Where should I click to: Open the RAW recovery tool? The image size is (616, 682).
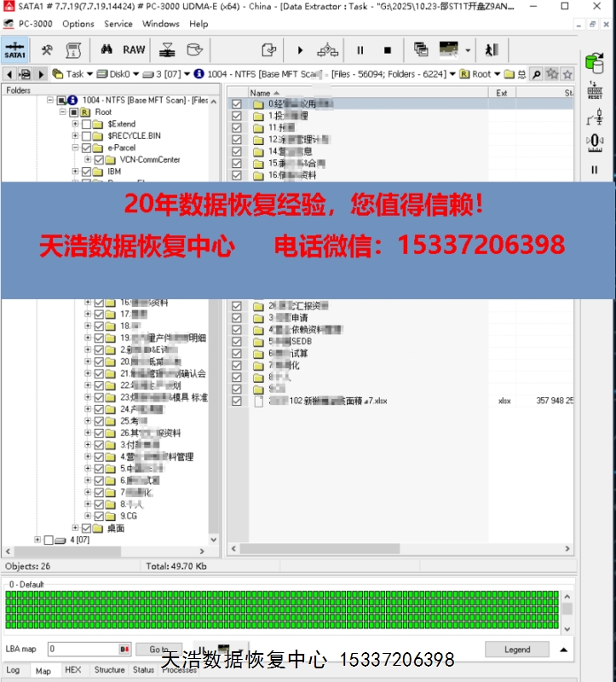(134, 50)
